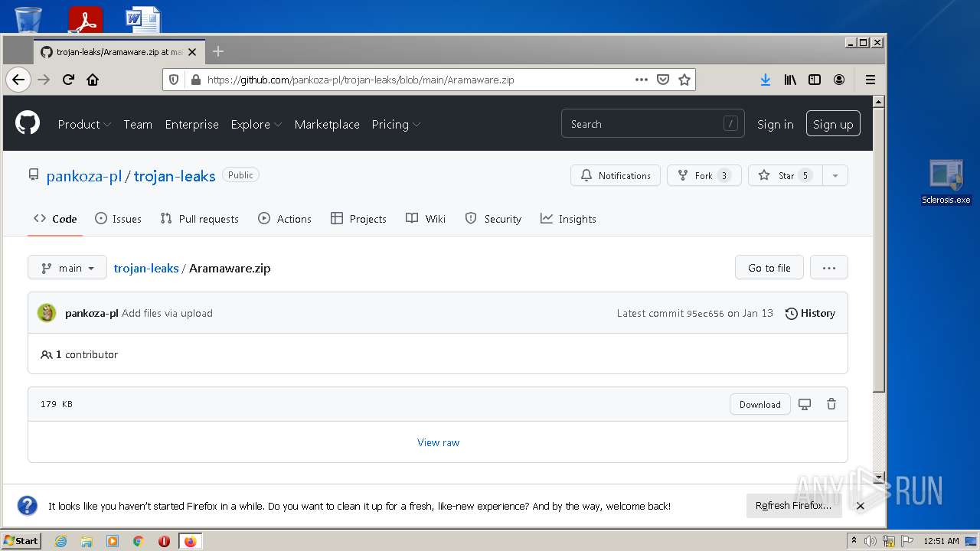Go back with the browser back arrow

coord(18,80)
